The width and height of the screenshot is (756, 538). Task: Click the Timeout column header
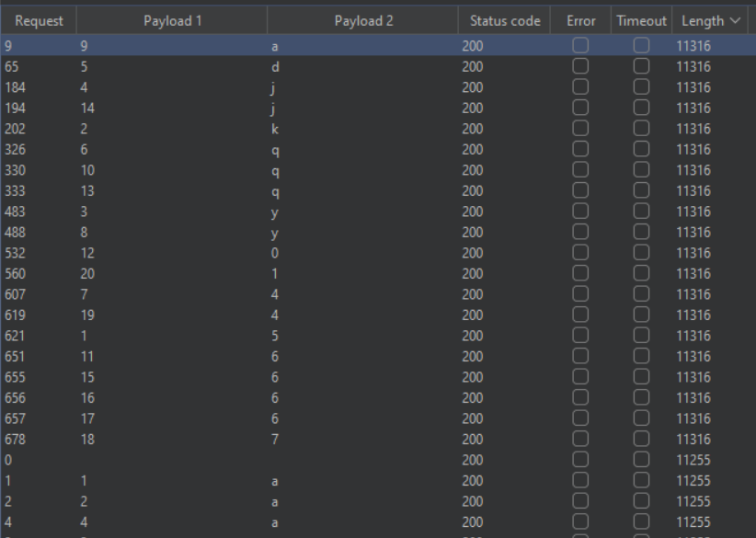(x=641, y=19)
